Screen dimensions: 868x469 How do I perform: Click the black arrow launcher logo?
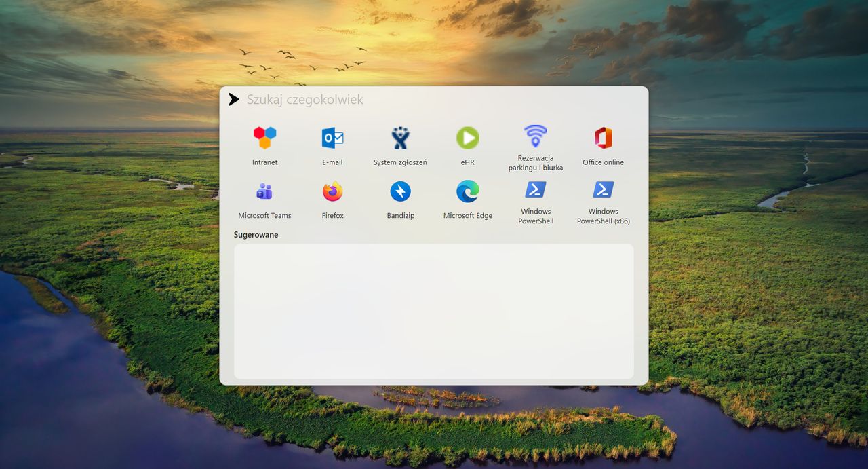pos(234,100)
